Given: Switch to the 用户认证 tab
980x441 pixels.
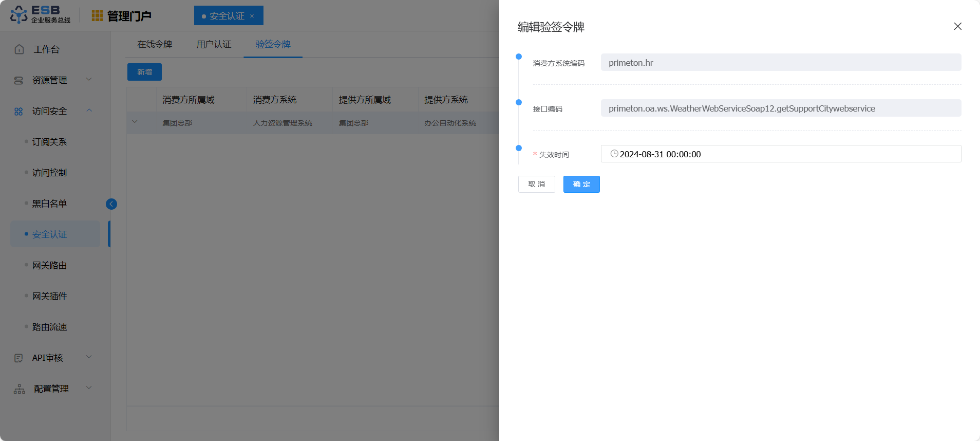Looking at the screenshot, I should tap(214, 44).
